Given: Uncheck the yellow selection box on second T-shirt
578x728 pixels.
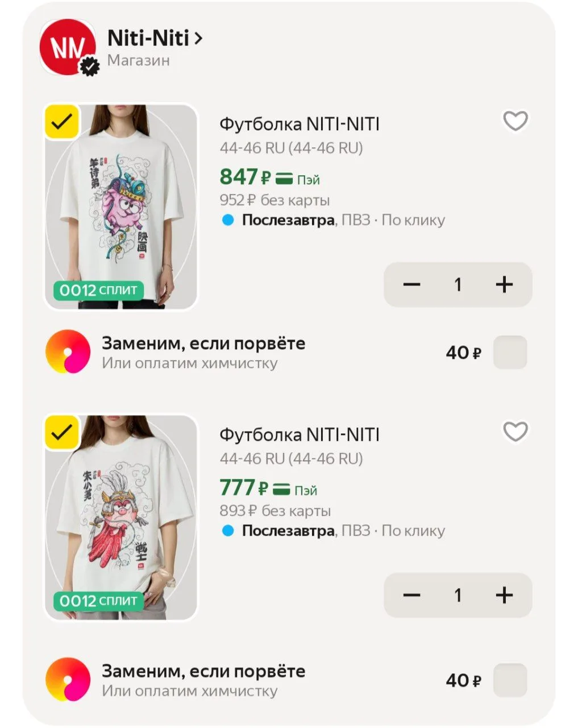Looking at the screenshot, I should 62,433.
